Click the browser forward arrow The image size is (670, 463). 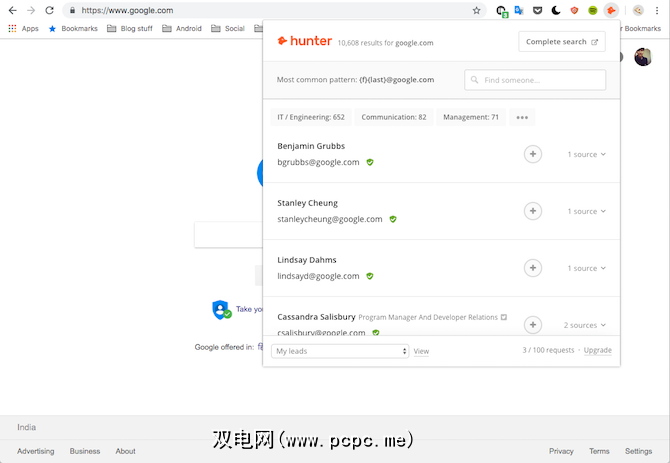(x=31, y=10)
